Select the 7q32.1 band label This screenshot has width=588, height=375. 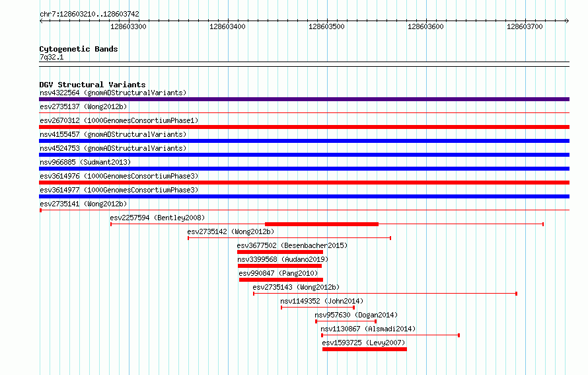click(52, 57)
